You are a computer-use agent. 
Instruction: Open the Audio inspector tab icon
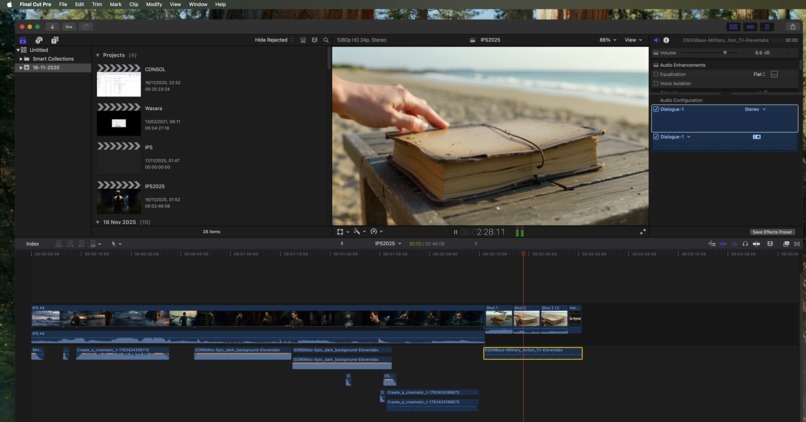click(x=657, y=40)
